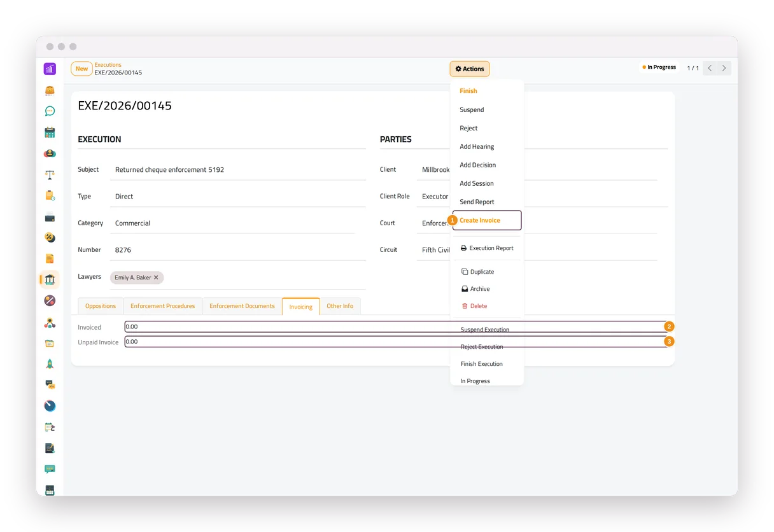This screenshot has height=532, width=774.
Task: Open the yellow folder icon in sidebar
Action: tap(50, 343)
